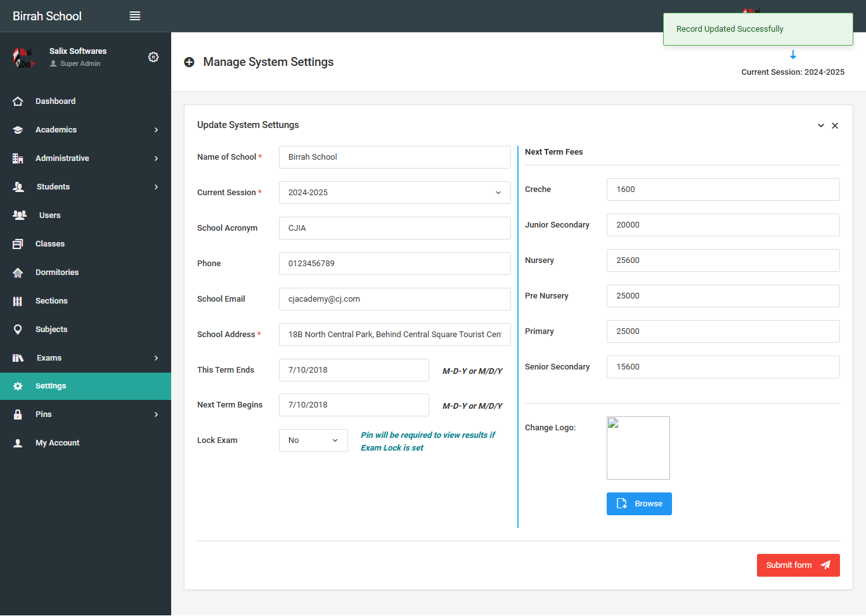Click the Salix Softwares avatar logo

(x=23, y=58)
